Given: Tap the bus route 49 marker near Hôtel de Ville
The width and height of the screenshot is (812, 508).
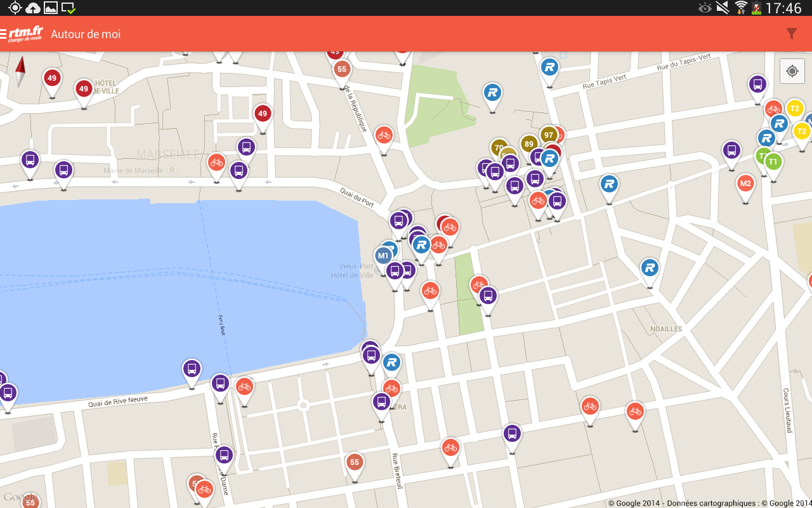Looking at the screenshot, I should click(83, 89).
